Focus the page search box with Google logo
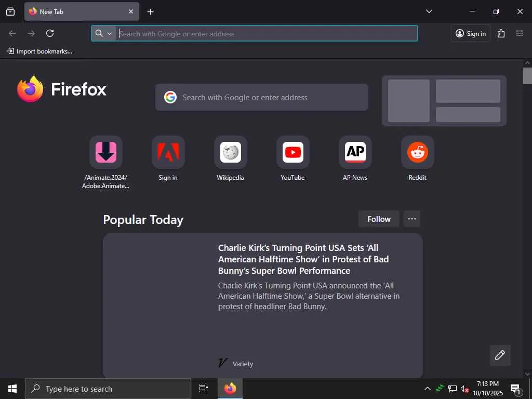 pos(262,97)
